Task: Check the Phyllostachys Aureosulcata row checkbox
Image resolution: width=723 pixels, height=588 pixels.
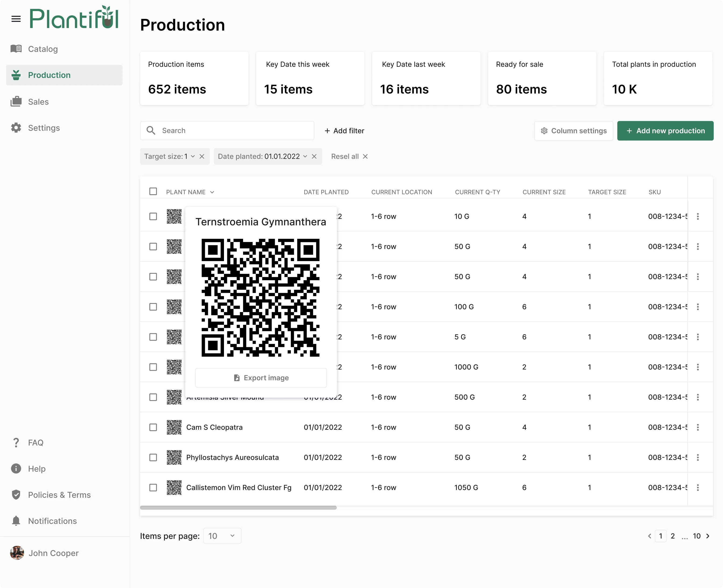Action: (153, 457)
